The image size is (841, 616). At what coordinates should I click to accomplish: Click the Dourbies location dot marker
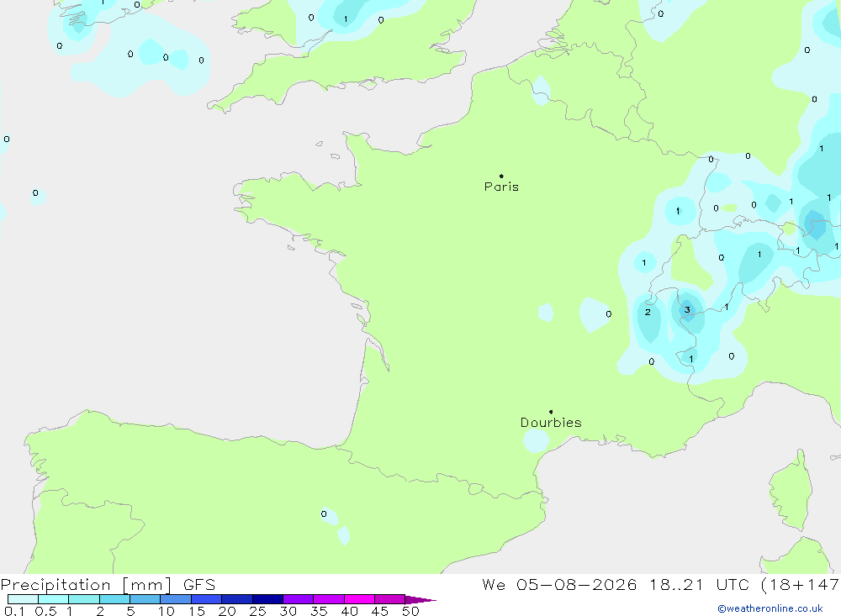pos(551,412)
